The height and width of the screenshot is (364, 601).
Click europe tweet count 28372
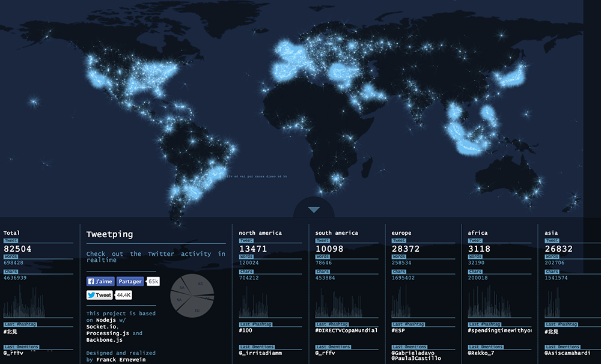click(x=406, y=249)
